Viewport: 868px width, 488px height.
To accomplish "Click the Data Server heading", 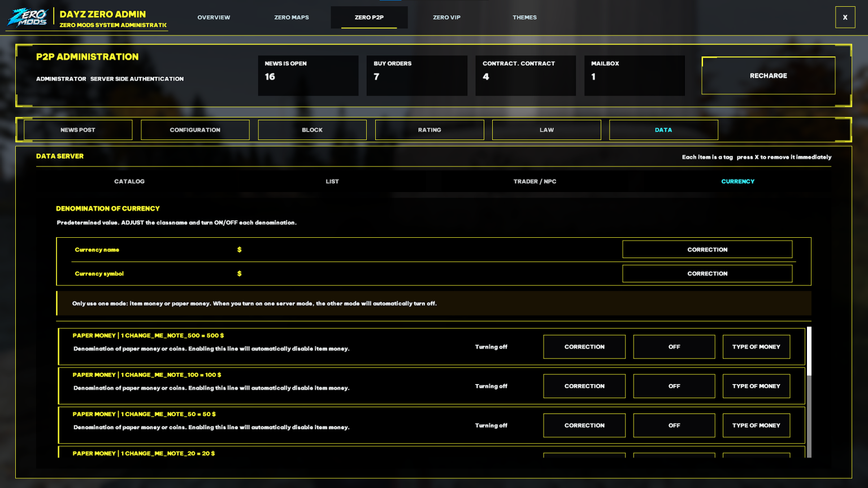I will pyautogui.click(x=60, y=156).
